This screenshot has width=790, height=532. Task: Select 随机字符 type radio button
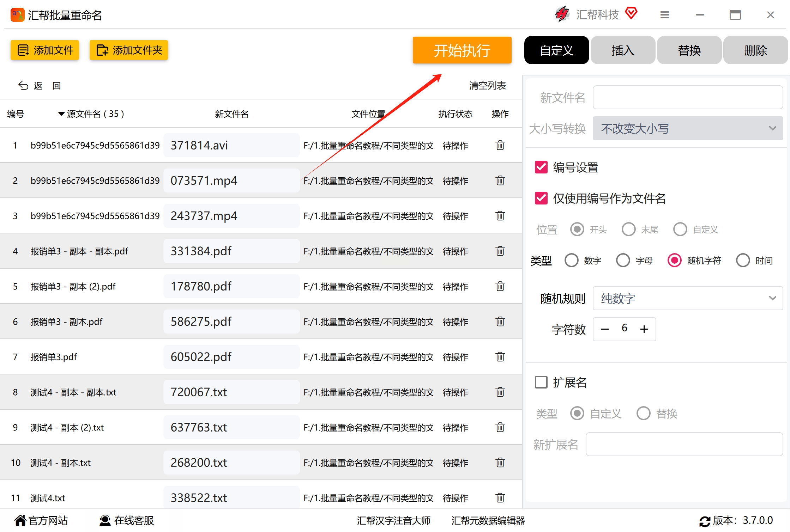(x=675, y=261)
